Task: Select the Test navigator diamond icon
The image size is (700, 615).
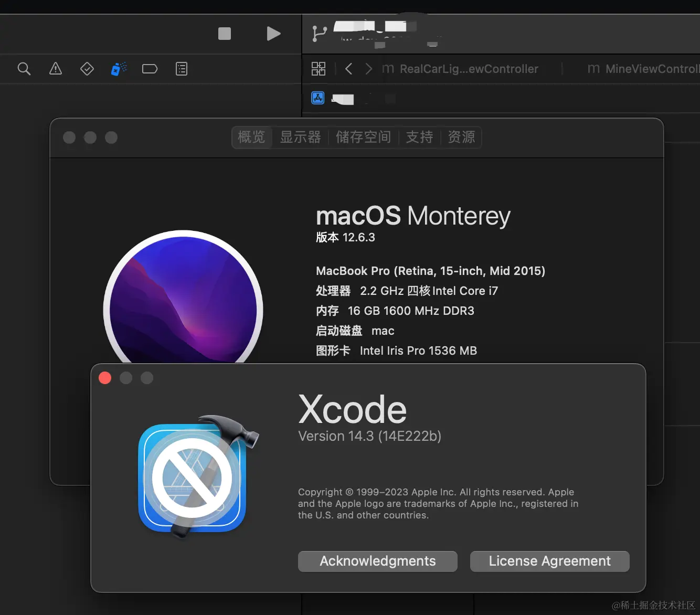Action: coord(87,69)
